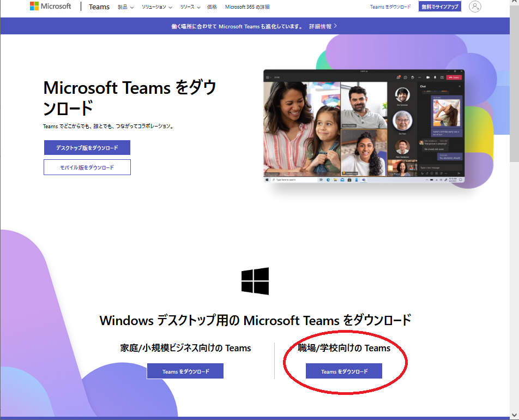Download Teams for 職場/学校
Image resolution: width=519 pixels, height=420 pixels.
pyautogui.click(x=344, y=371)
